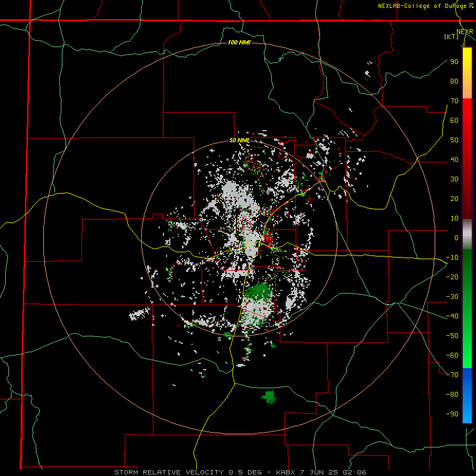The width and height of the screenshot is (476, 476).
Task: Click the 70 knot value on the scale
Action: point(454,101)
